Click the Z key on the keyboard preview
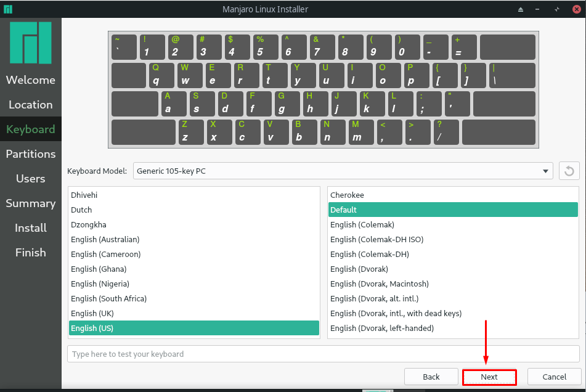The width and height of the screenshot is (586, 392). [192, 133]
